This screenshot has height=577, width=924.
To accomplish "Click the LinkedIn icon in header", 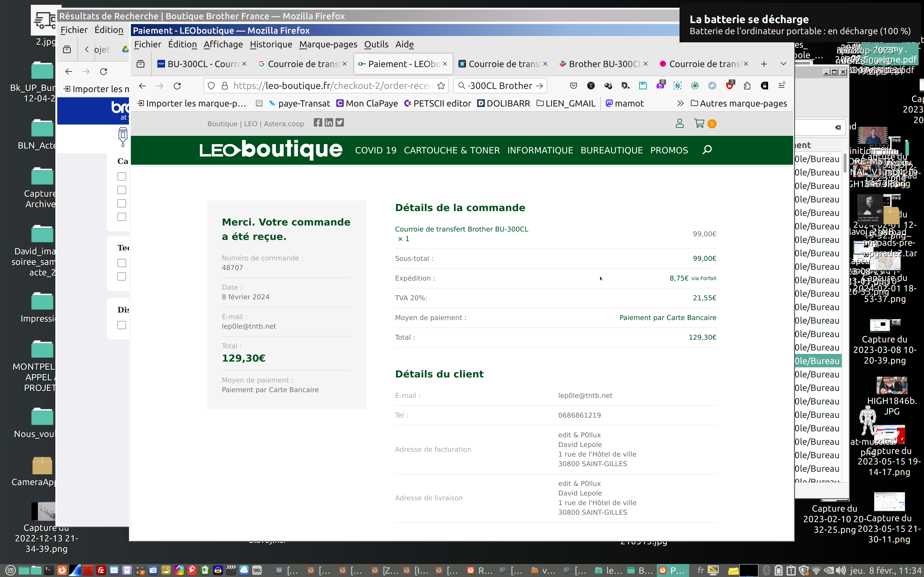I will tap(329, 123).
